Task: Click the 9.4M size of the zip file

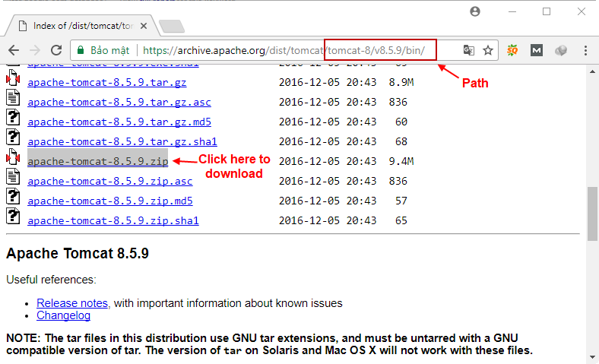Action: point(401,161)
